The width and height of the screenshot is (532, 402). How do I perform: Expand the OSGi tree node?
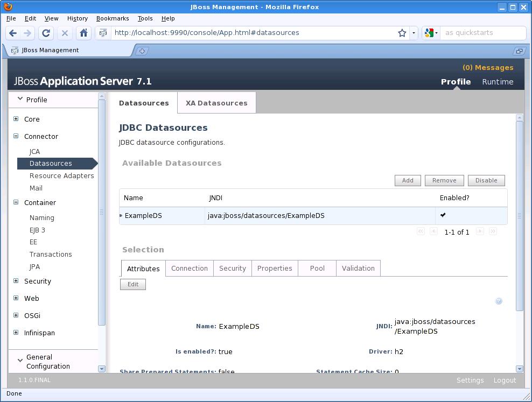(16, 315)
